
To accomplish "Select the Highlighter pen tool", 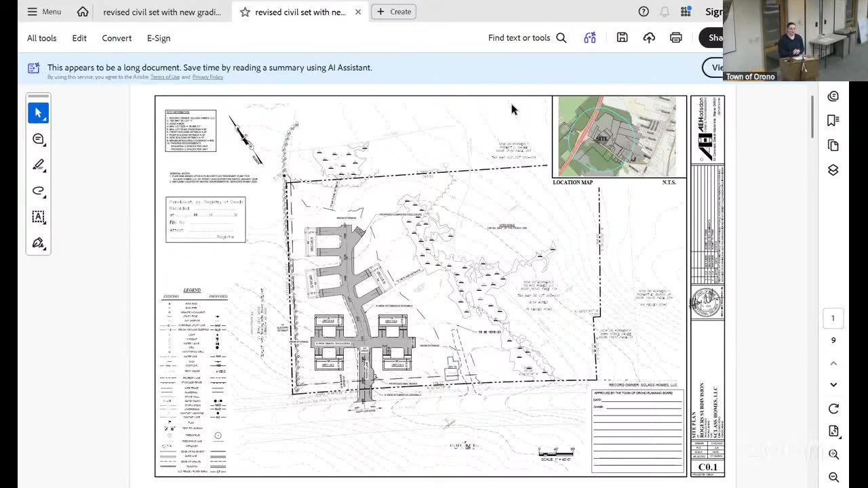I will [x=38, y=165].
